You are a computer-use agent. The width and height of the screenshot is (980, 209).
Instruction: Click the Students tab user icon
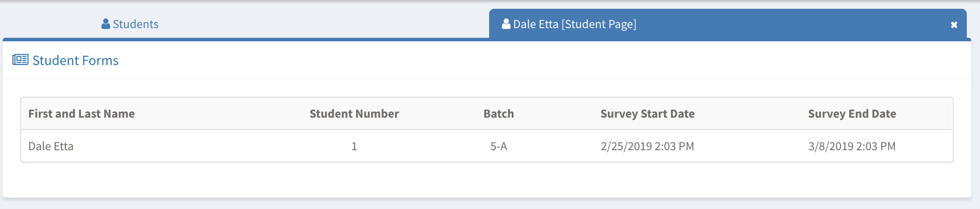click(x=105, y=24)
